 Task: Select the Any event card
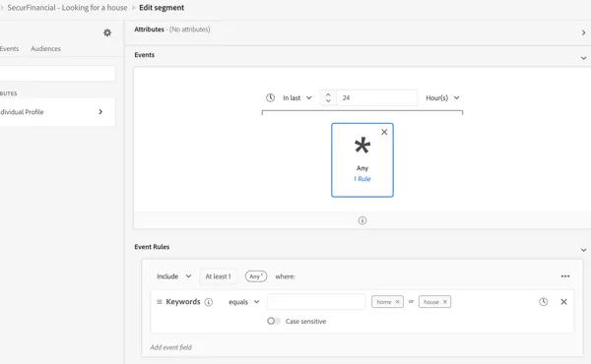362,160
